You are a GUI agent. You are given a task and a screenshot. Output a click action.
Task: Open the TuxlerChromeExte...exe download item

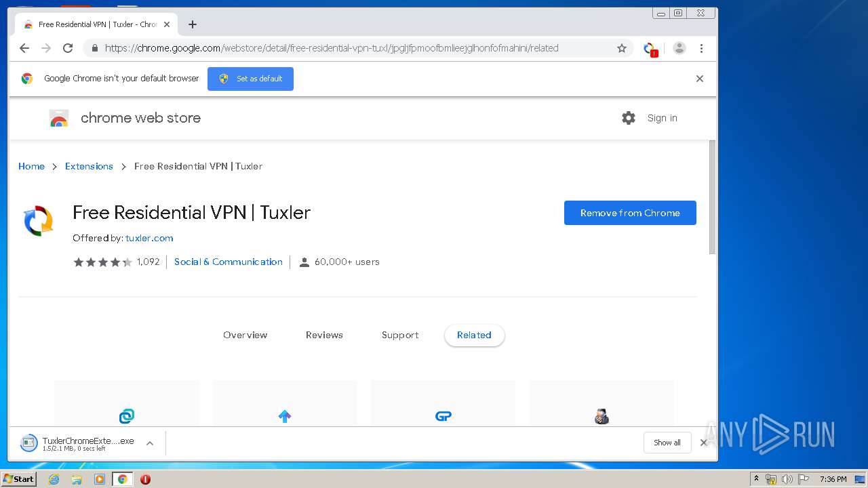[79, 443]
